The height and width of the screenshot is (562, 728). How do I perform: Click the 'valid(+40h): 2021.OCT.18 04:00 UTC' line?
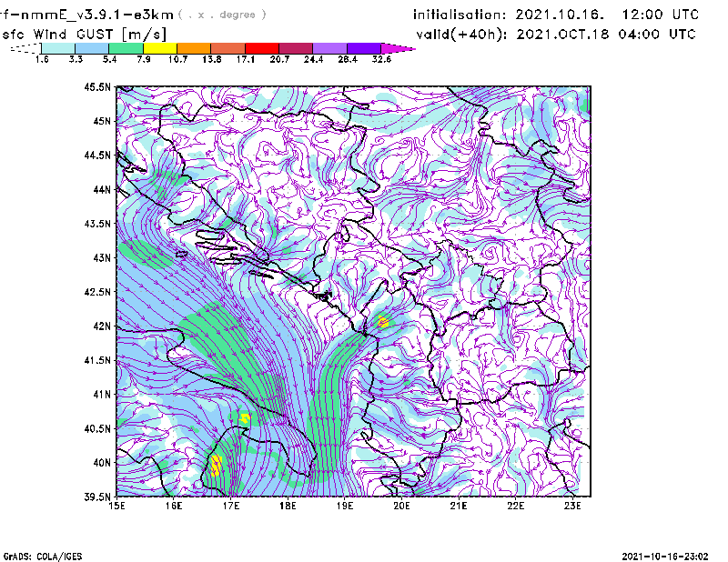tap(556, 35)
